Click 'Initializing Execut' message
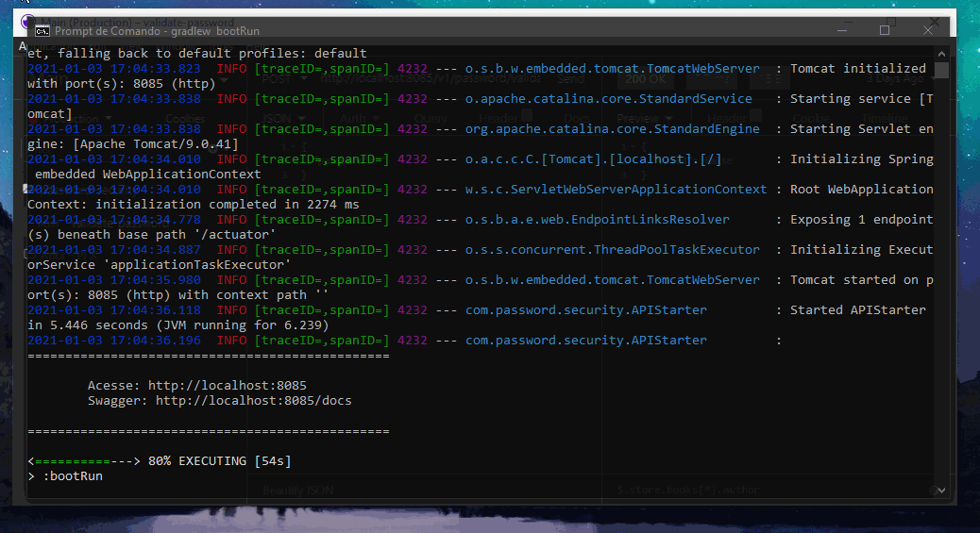Screen dimensions: 980x533 861,250
